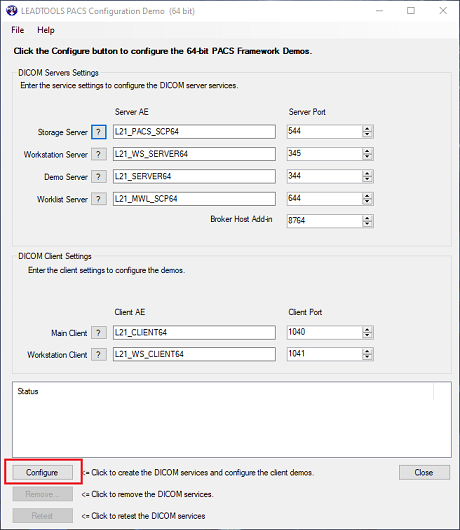The image size is (460, 530).
Task: Click the 'Storage Server' label
Action: 63,132
